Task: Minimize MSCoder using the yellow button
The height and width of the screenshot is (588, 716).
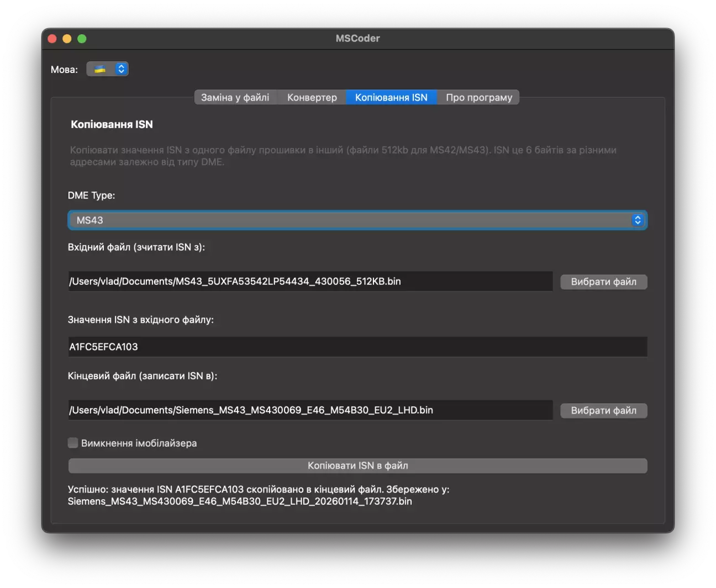Action: 67,39
